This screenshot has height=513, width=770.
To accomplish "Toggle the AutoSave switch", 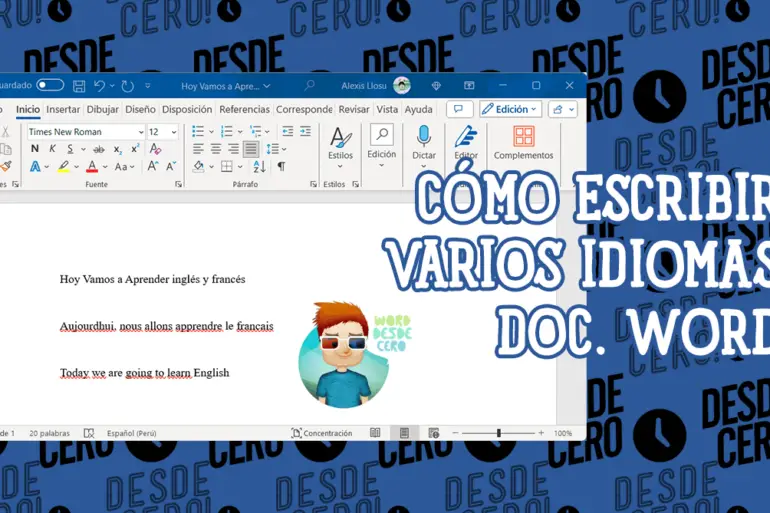I will click(x=50, y=85).
